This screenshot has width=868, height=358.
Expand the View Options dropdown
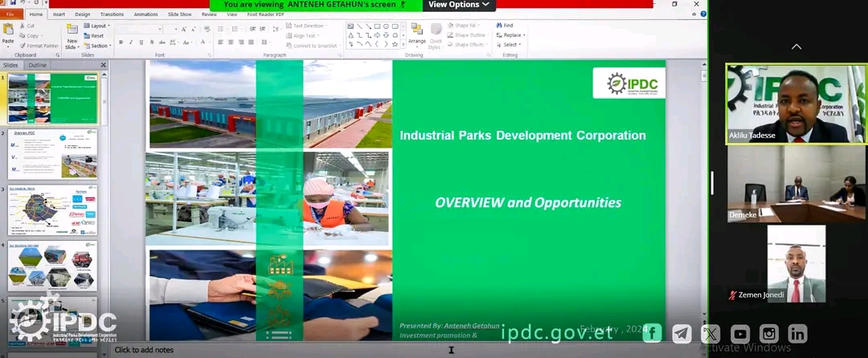pyautogui.click(x=458, y=5)
